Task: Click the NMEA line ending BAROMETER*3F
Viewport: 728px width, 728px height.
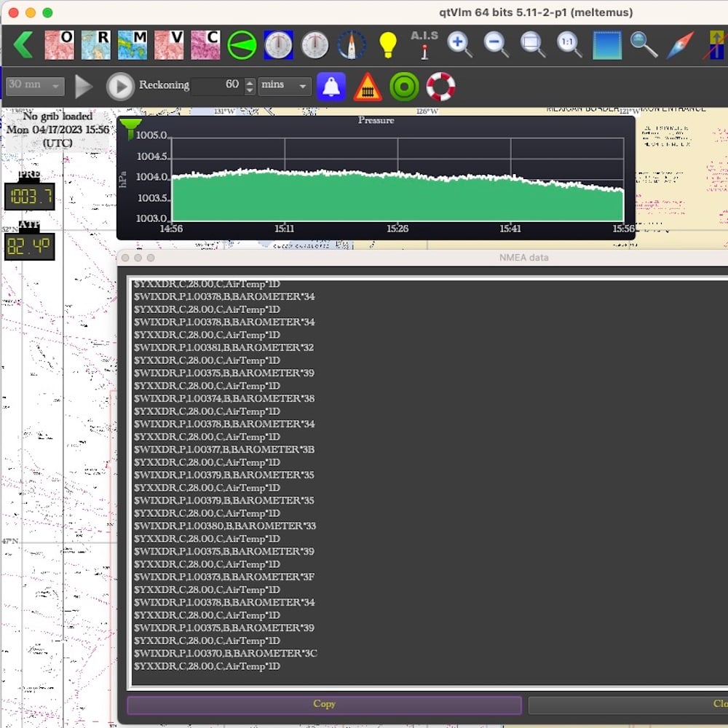Action: [x=223, y=577]
